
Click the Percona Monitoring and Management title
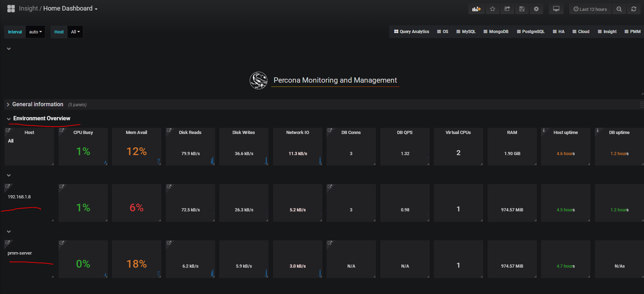pos(335,80)
